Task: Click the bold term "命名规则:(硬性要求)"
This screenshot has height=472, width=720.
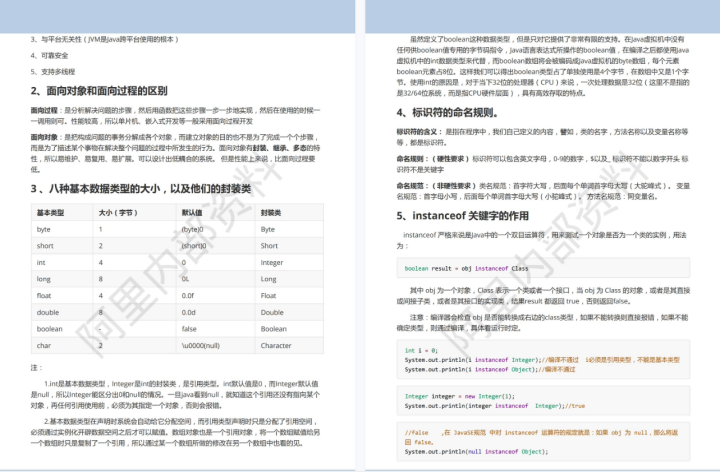Action: click(433, 159)
